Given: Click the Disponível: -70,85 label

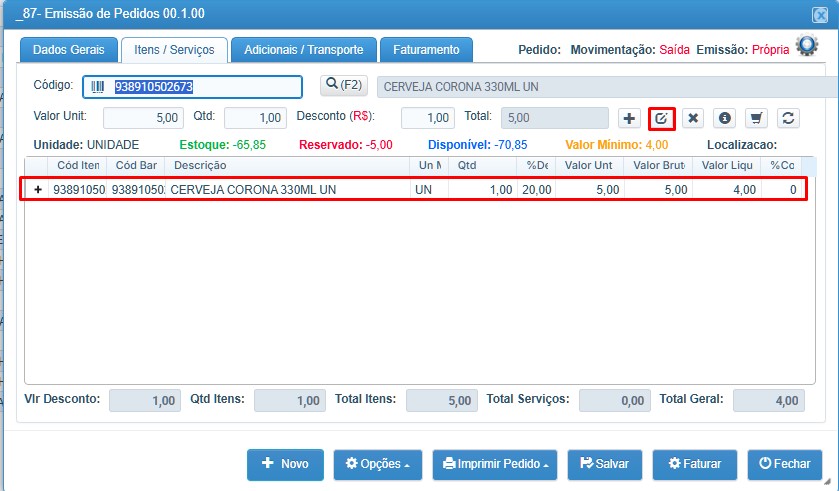Looking at the screenshot, I should click(x=477, y=145).
